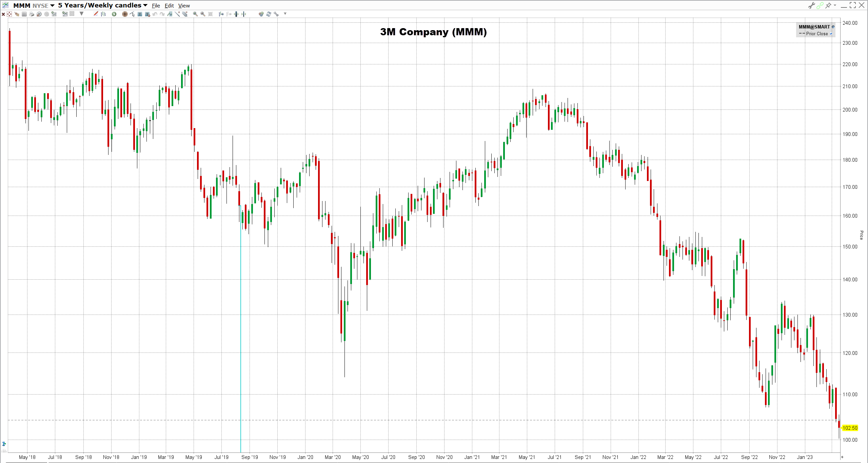Click the MMM@SMART legend globe icon
This screenshot has width=868, height=463.
(833, 27)
